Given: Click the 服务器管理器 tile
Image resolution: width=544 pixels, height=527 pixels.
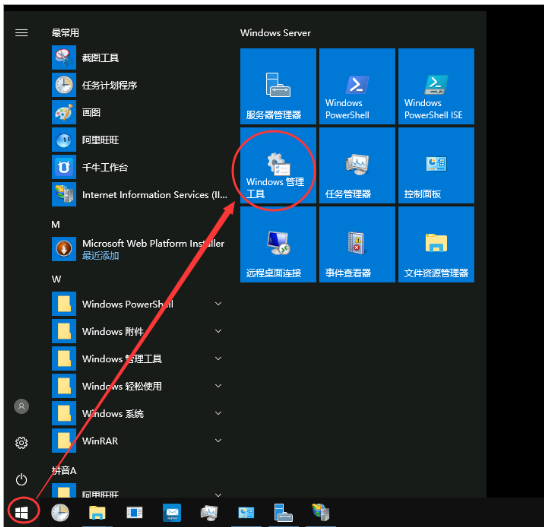Looking at the screenshot, I should click(x=278, y=86).
